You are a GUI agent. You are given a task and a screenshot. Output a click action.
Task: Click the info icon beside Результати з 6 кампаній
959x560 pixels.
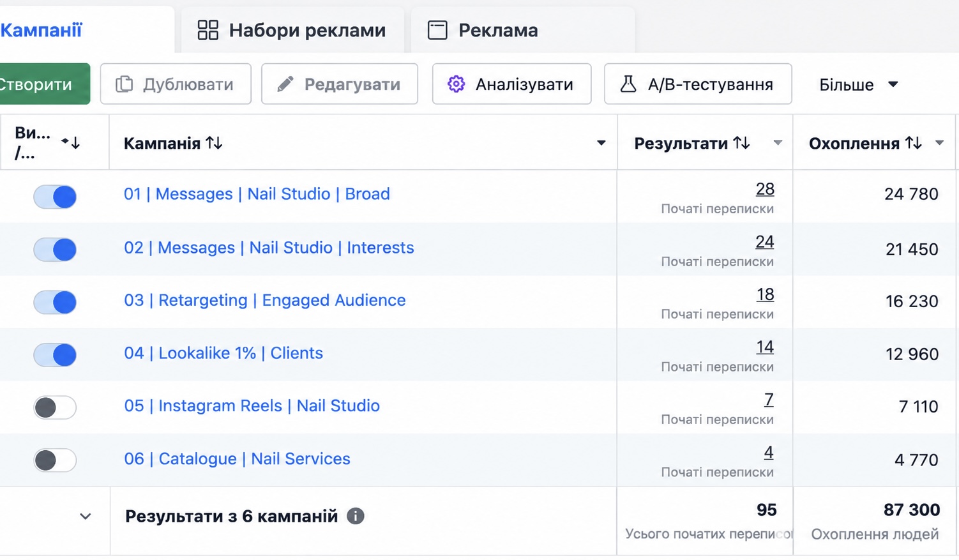[356, 516]
